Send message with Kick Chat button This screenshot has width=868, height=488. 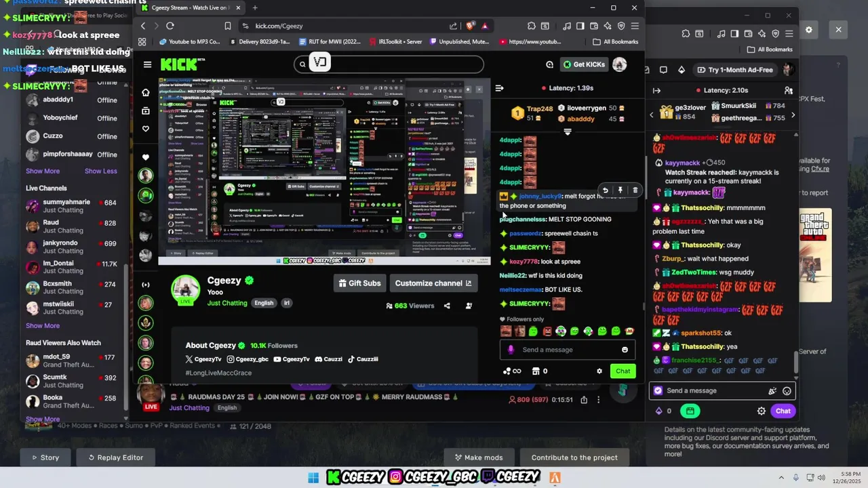point(623,371)
